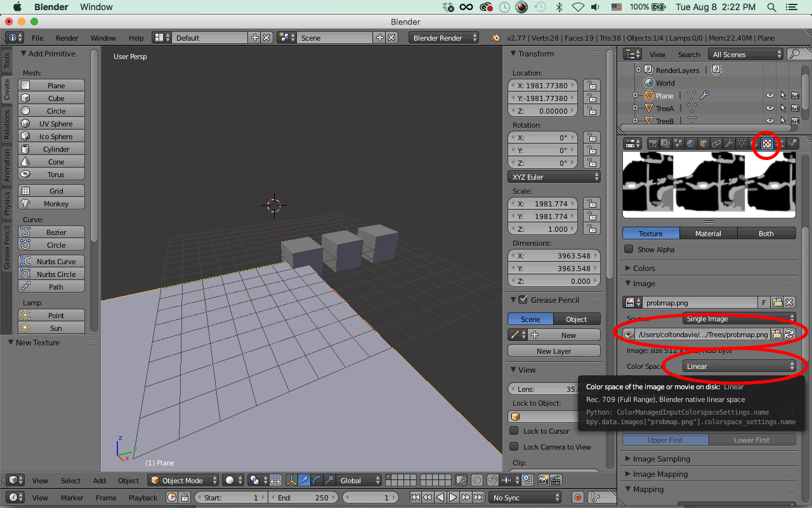Image resolution: width=812 pixels, height=508 pixels.
Task: Toggle the lock beside Scale Z
Action: [x=591, y=229]
